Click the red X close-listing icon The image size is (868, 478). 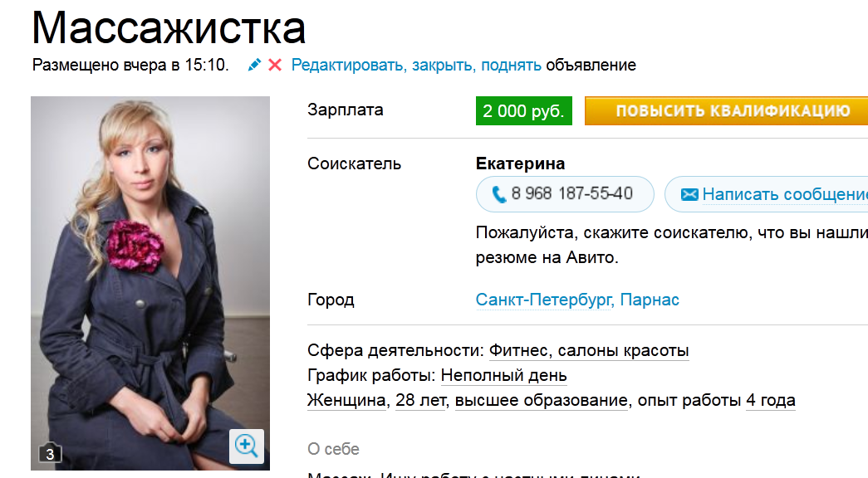(275, 66)
